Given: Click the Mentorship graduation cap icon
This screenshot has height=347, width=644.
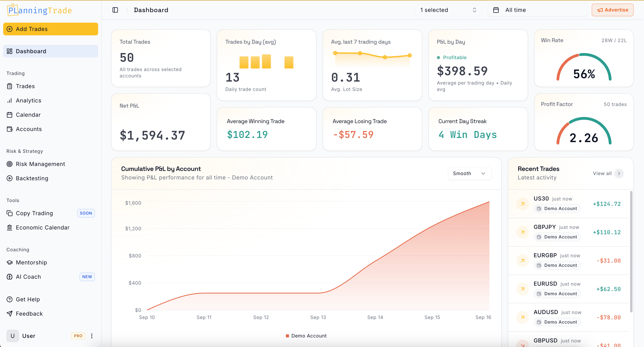Looking at the screenshot, I should (10, 262).
